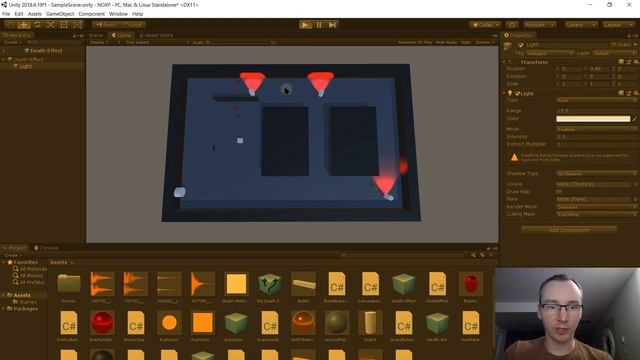Open the Project panel Create menu

(13, 256)
